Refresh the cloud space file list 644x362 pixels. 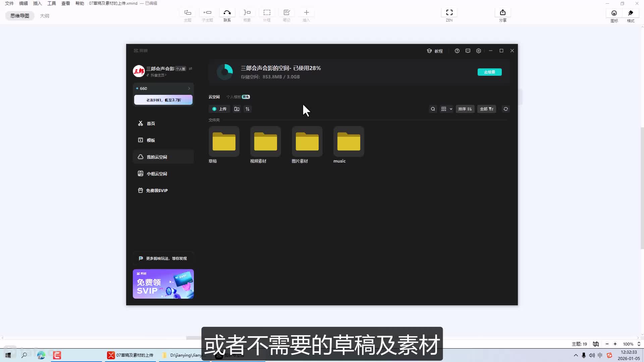[505, 109]
